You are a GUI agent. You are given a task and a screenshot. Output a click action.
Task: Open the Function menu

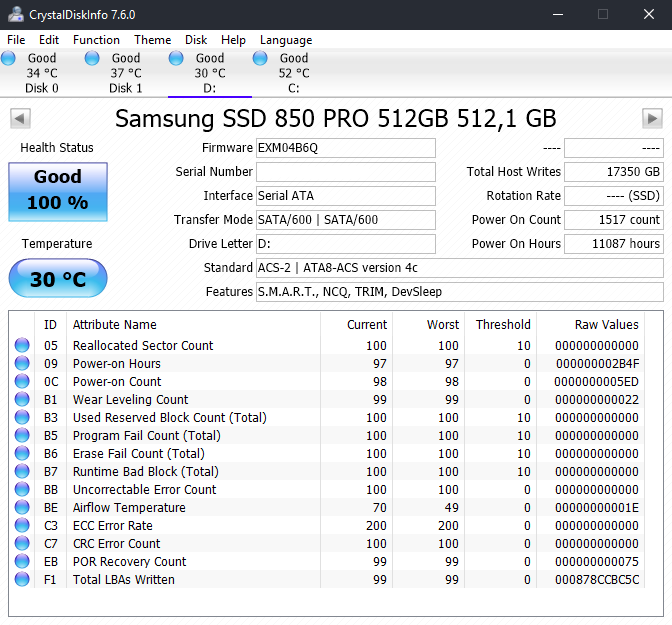pos(96,40)
